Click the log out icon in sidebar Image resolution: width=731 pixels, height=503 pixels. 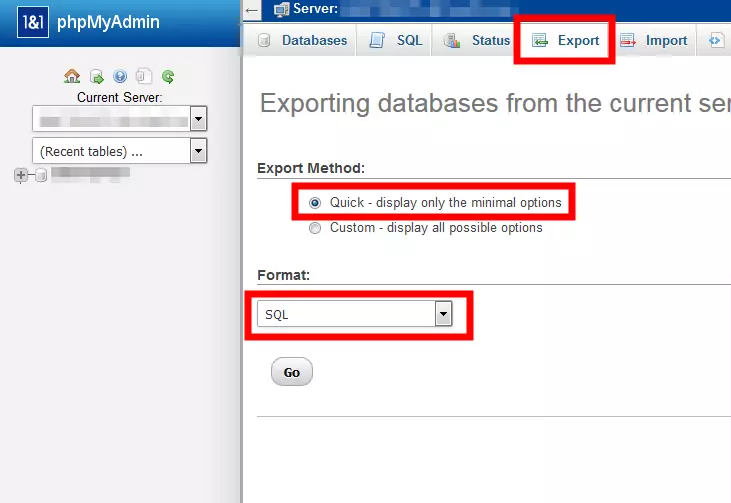point(96,76)
